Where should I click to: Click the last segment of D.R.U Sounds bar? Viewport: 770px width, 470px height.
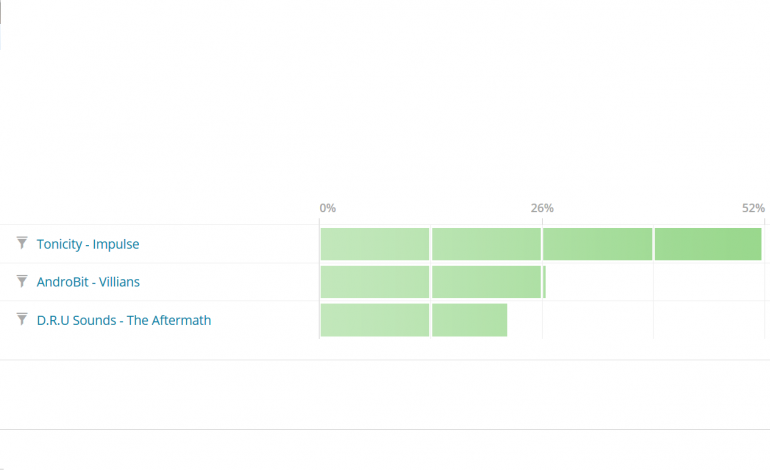point(469,320)
